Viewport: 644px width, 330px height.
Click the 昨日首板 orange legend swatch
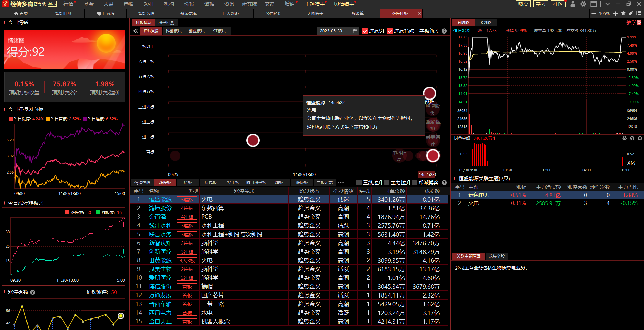[x=48, y=119]
